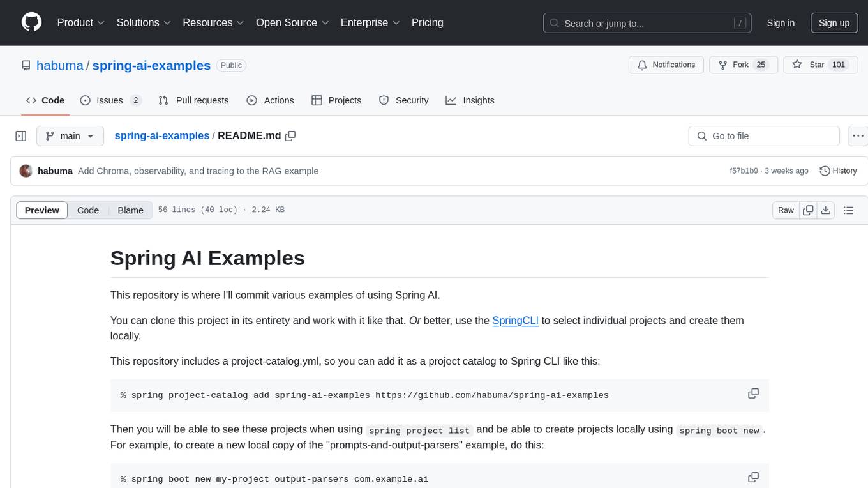Open the Pricing page
This screenshot has width=868, height=488.
[x=428, y=22]
